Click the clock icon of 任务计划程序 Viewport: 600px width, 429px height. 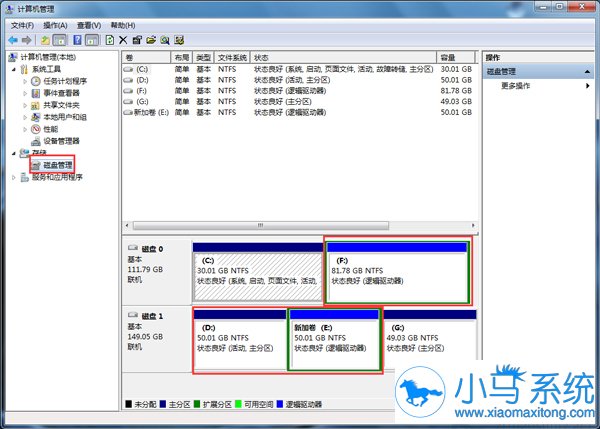pos(36,81)
